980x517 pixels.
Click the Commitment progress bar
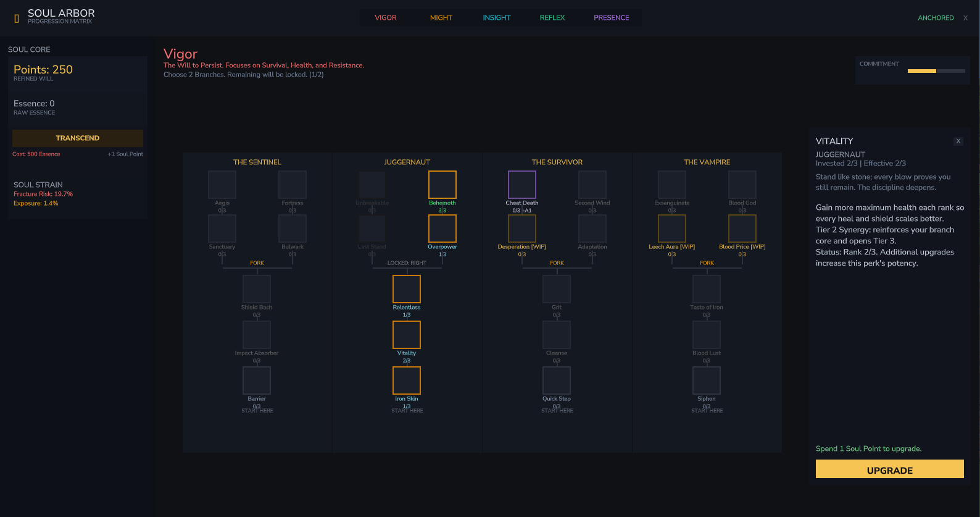(x=936, y=71)
